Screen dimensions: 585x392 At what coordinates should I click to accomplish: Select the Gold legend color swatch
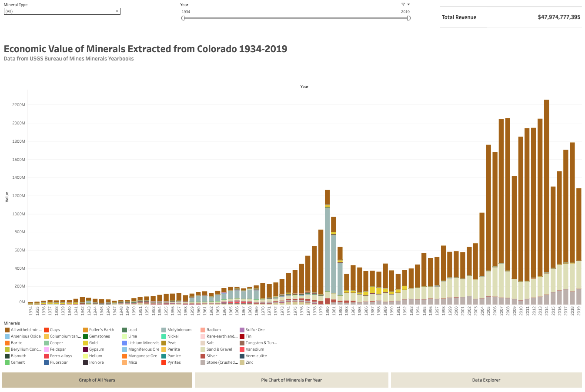coord(85,343)
